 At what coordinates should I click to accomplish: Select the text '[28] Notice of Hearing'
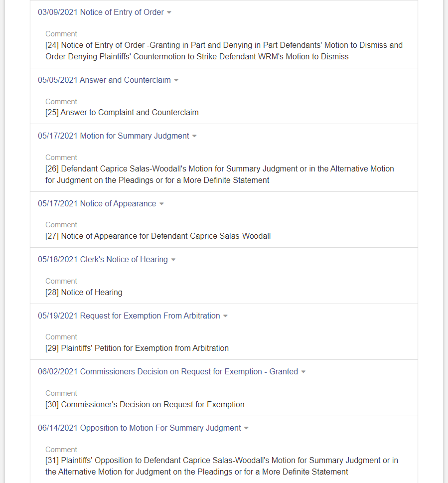[84, 292]
